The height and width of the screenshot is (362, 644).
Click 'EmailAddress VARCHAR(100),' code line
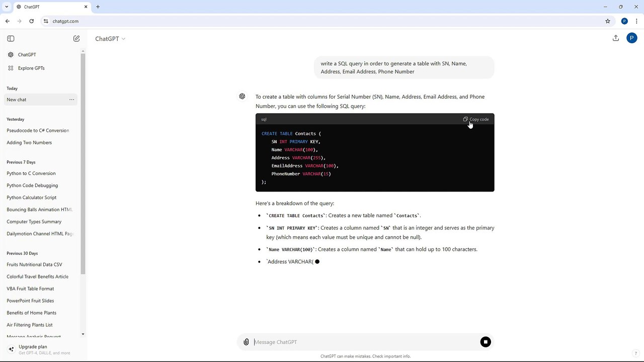[305, 166]
